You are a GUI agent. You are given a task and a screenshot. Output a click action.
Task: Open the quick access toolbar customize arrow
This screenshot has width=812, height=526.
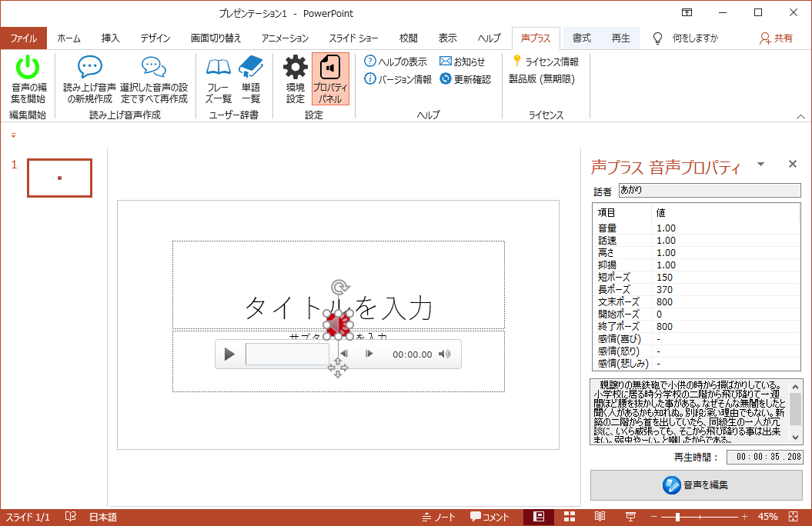(x=13, y=135)
